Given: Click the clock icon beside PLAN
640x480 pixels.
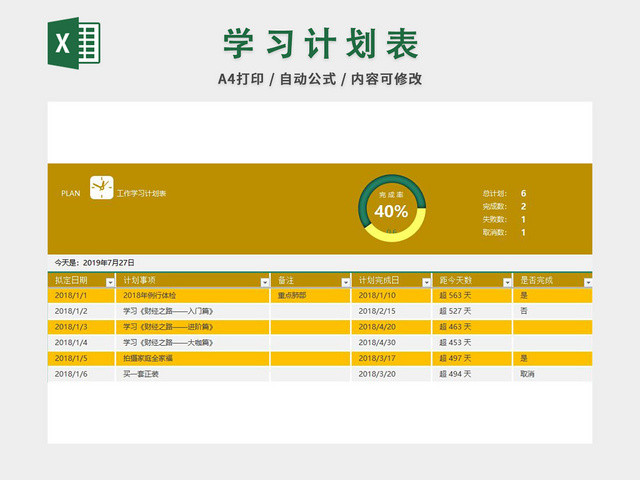Looking at the screenshot, I should 102,188.
